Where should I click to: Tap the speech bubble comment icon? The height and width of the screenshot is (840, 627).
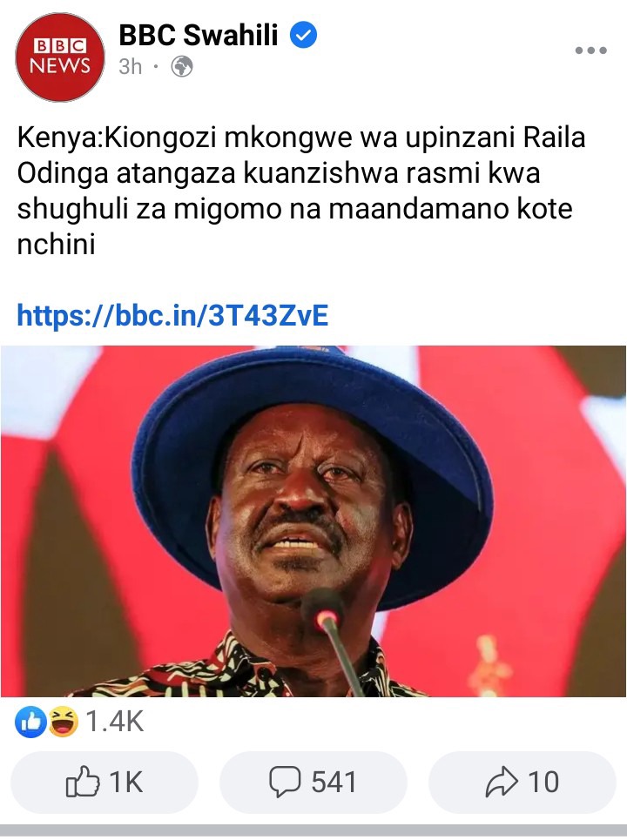[285, 783]
